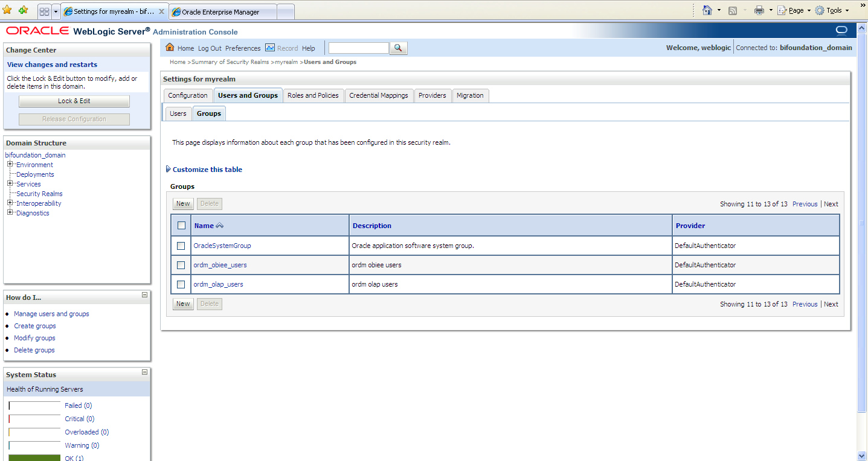Check the OracleSystemGroup row checkbox
This screenshot has height=461, width=868.
tap(181, 246)
